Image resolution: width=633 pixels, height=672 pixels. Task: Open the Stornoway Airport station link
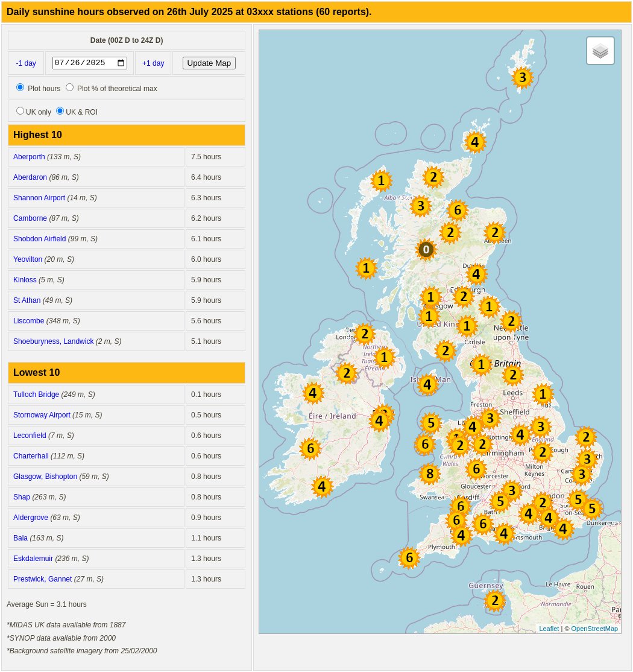click(42, 415)
